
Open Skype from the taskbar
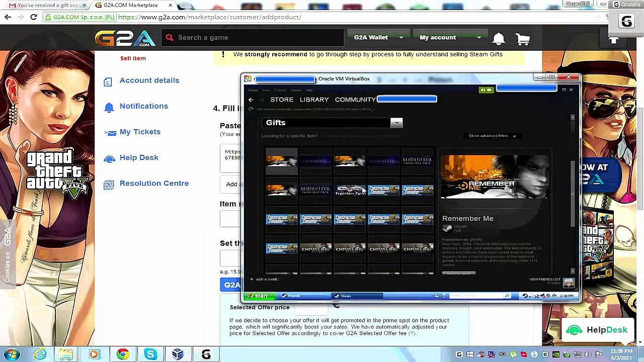click(150, 354)
